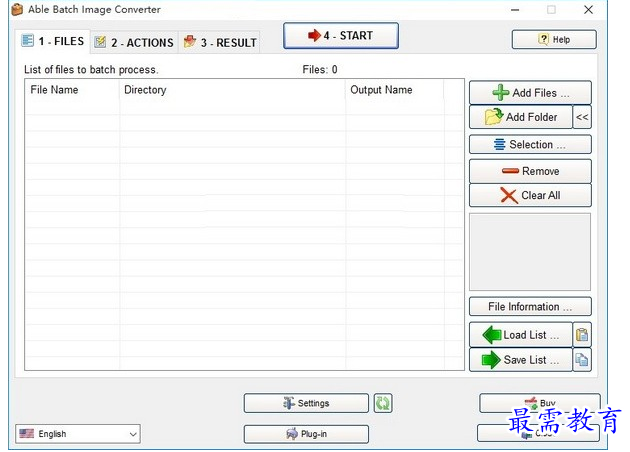The height and width of the screenshot is (452, 630).
Task: Remove the selected file
Action: (x=530, y=171)
